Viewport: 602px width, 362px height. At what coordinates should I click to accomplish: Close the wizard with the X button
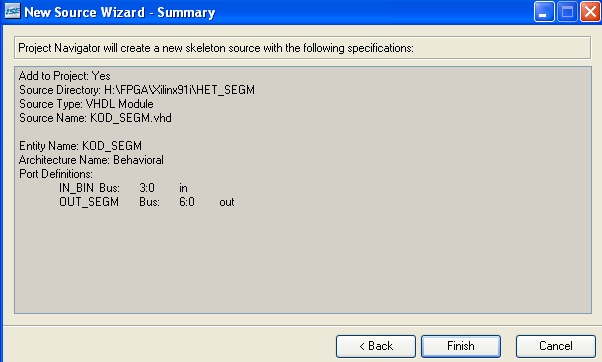[590, 12]
